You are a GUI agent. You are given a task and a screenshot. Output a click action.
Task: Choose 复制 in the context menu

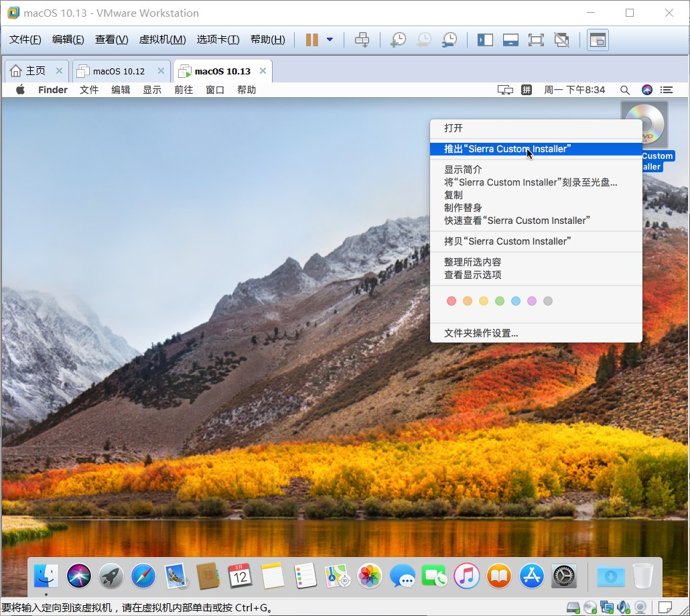(x=536, y=195)
